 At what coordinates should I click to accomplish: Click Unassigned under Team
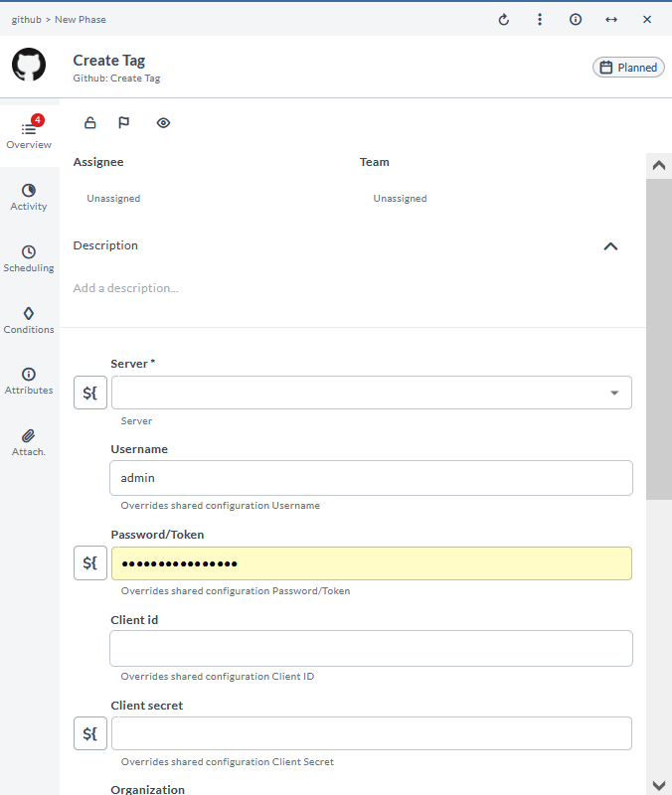pos(400,199)
